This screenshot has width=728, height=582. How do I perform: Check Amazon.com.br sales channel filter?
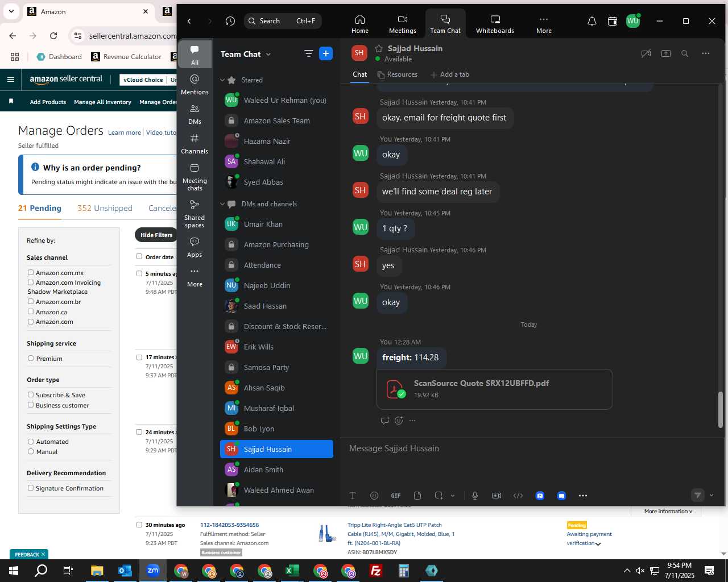31,302
